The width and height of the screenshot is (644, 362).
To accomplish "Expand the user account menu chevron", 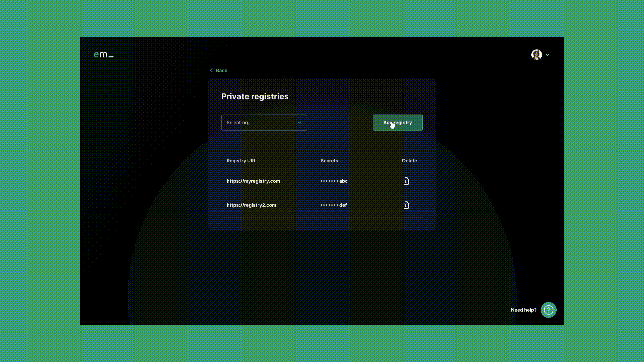I will [547, 55].
